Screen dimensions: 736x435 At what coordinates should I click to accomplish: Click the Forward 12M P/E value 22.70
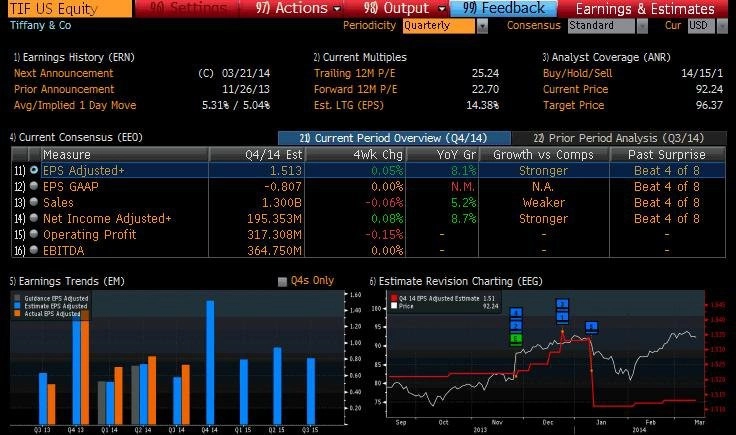click(485, 89)
